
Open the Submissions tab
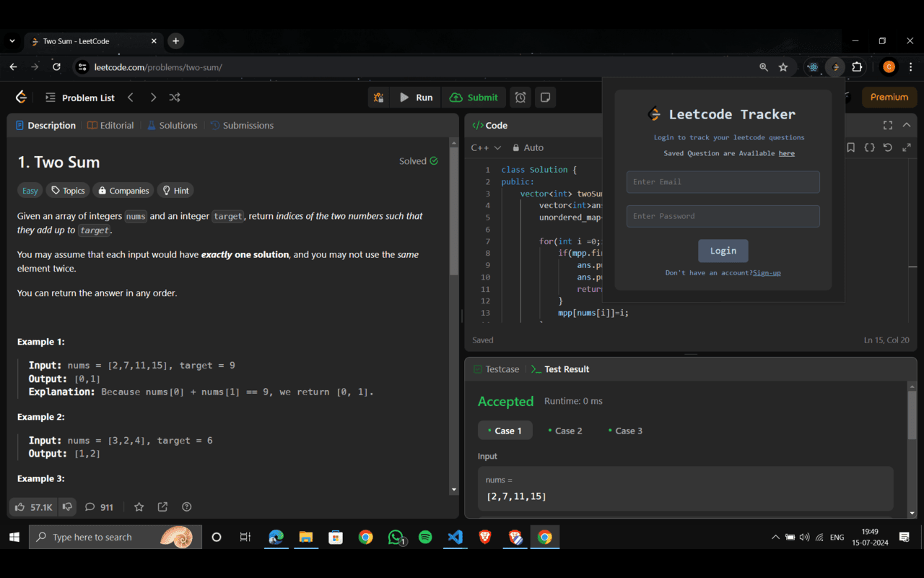click(x=242, y=125)
